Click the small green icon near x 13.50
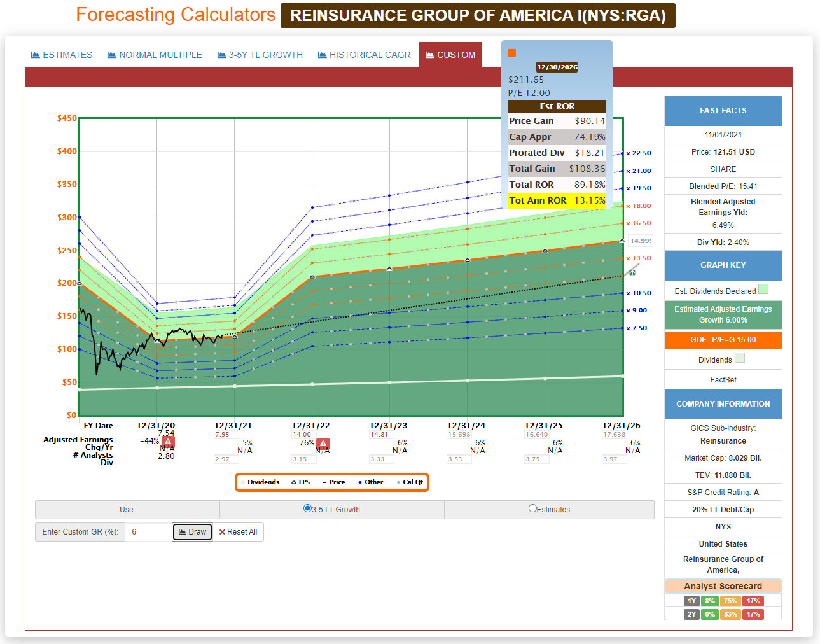 [x=632, y=272]
